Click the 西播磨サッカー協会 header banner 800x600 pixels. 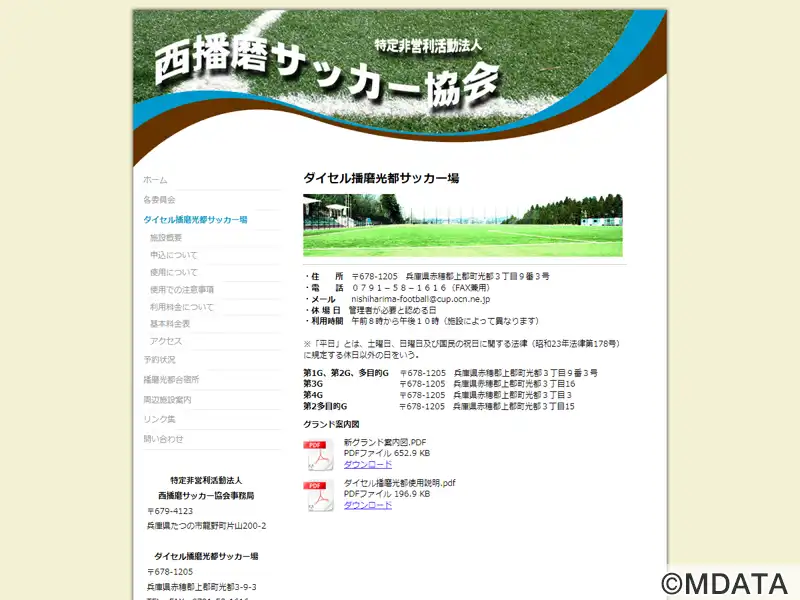tap(400, 87)
